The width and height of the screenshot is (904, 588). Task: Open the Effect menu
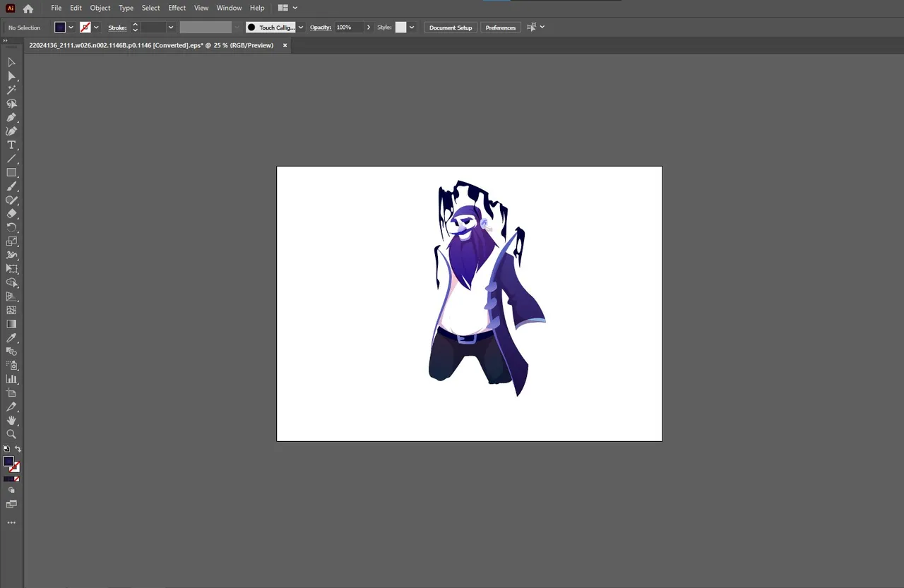coord(177,8)
